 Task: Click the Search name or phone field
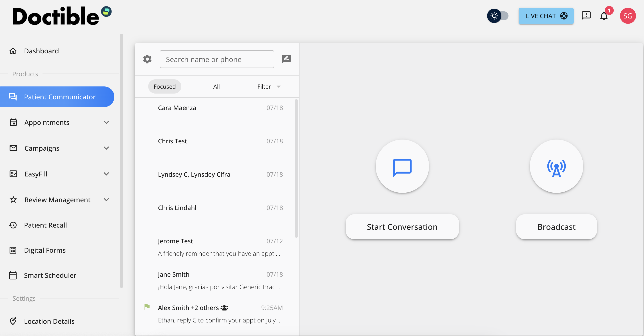(x=217, y=59)
